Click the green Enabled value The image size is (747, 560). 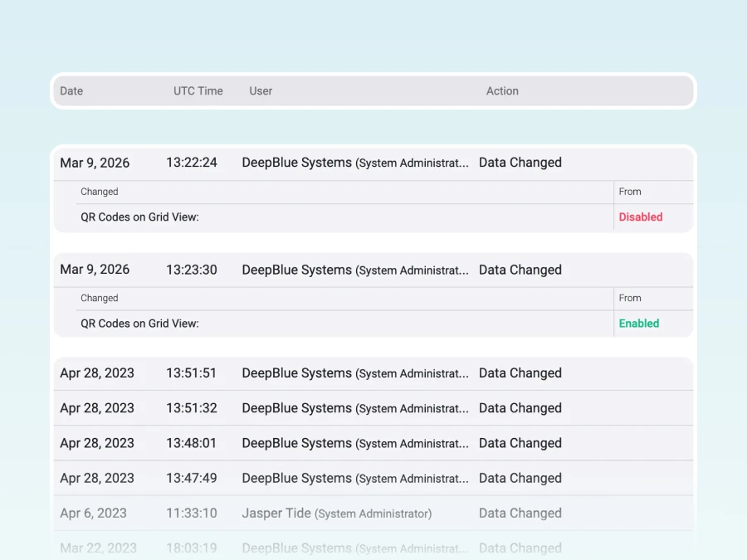(639, 324)
